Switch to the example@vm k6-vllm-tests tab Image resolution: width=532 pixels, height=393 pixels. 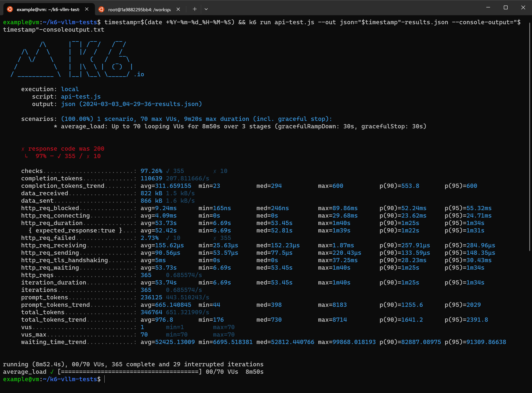click(x=49, y=9)
